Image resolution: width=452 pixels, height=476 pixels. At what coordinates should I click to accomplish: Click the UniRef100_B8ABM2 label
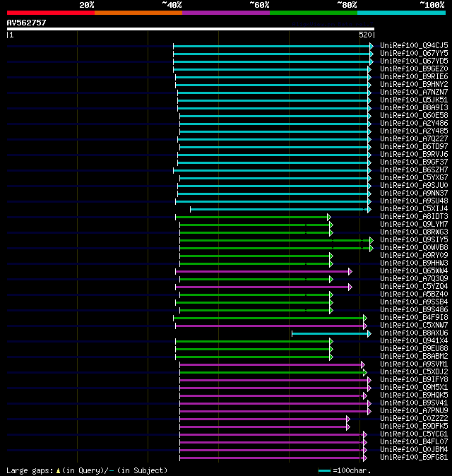tap(414, 357)
